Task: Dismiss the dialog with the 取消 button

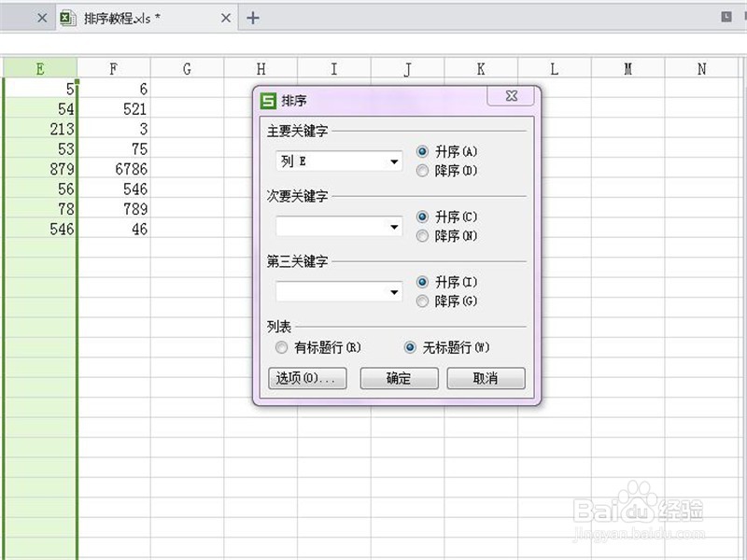Action: [485, 378]
